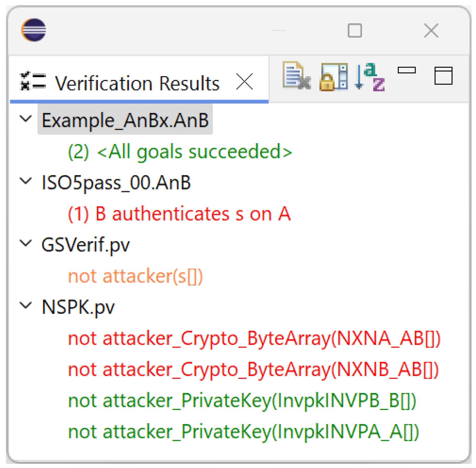476x468 pixels.
Task: Click the Eclipse application logo icon
Action: (x=34, y=30)
